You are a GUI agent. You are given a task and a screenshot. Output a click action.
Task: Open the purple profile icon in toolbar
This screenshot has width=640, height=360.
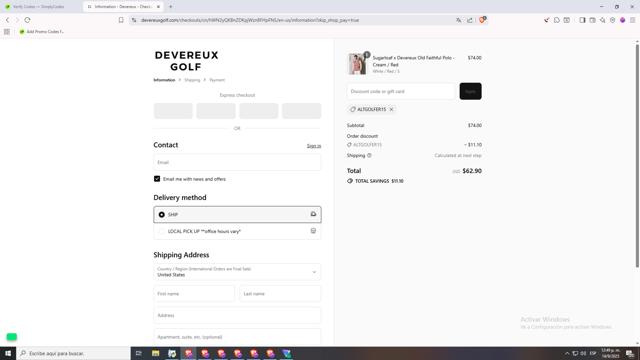[x=622, y=20]
